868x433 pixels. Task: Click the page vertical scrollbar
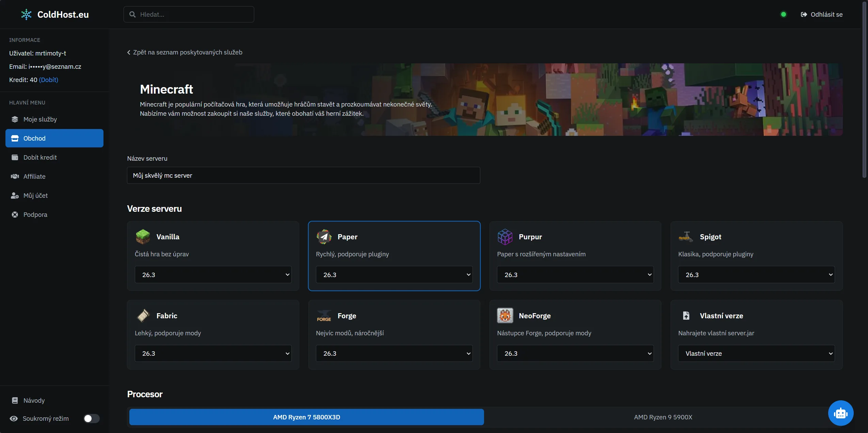pos(864,90)
